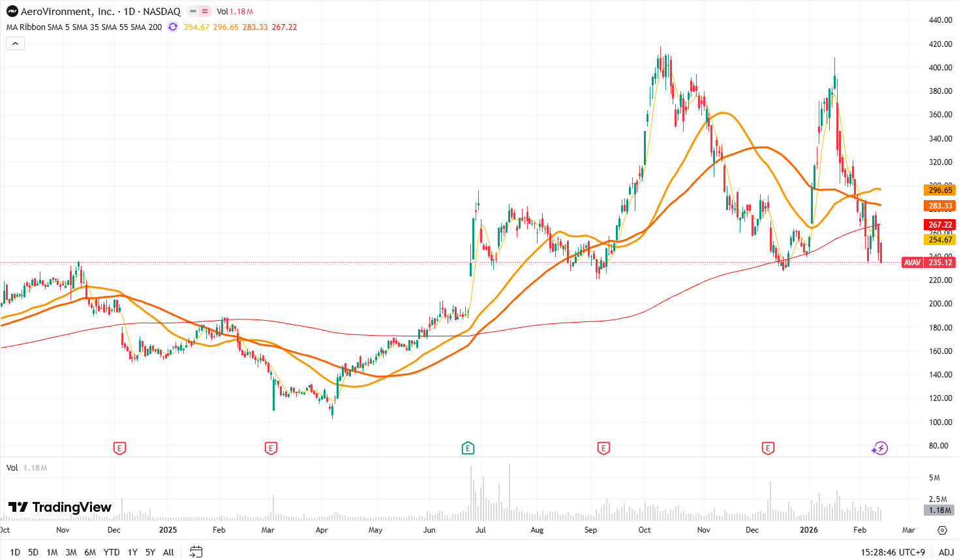Screen dimensions: 959x560
Task: Click the 283.33 price axis label
Action: coord(939,205)
